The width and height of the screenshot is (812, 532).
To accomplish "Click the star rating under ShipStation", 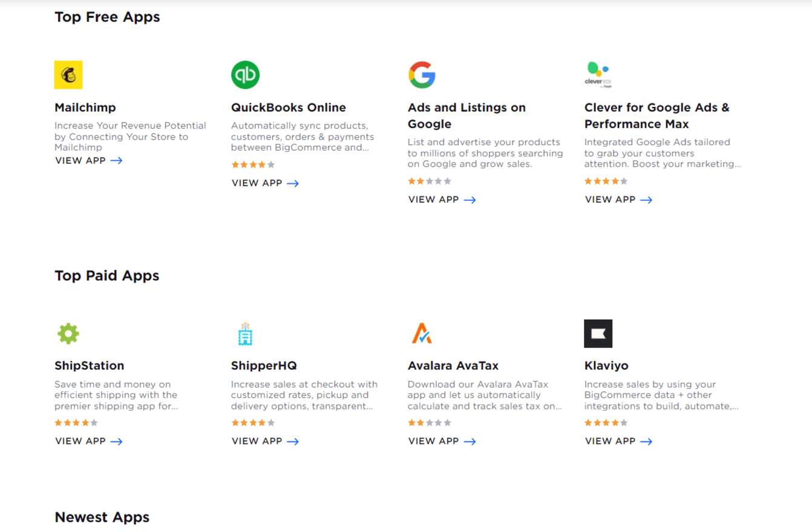I will 76,423.
